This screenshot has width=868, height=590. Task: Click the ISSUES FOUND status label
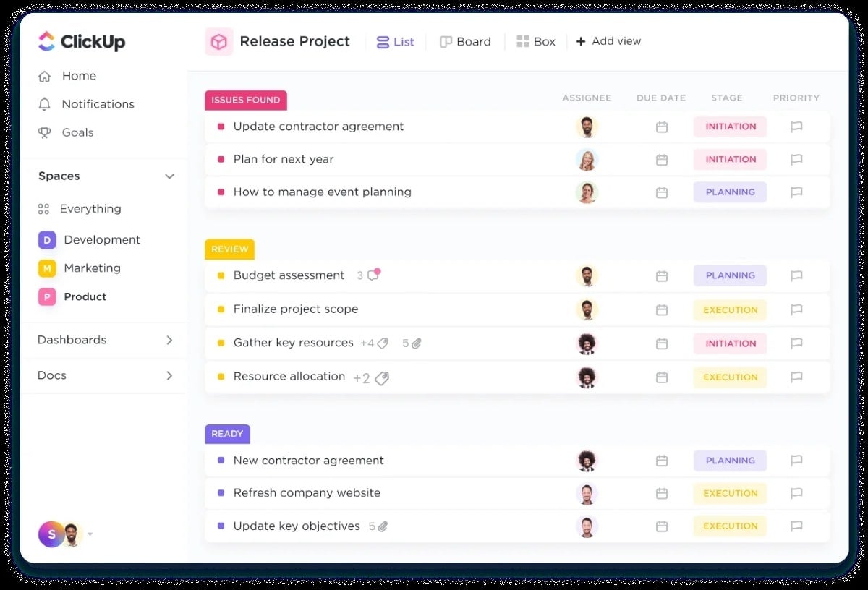[246, 101]
